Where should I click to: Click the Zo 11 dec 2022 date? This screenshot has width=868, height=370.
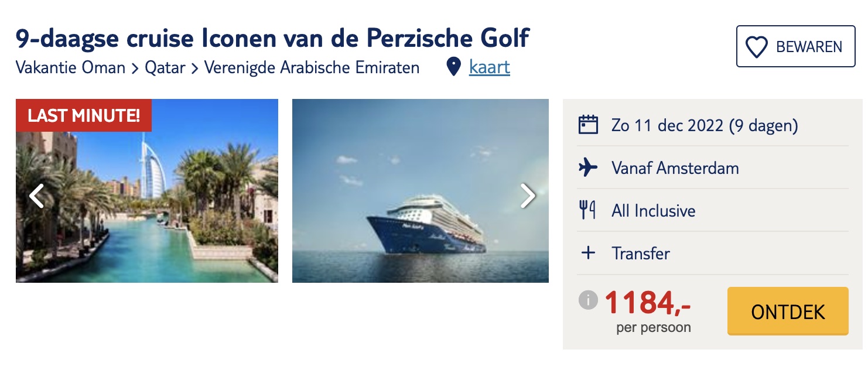point(705,125)
